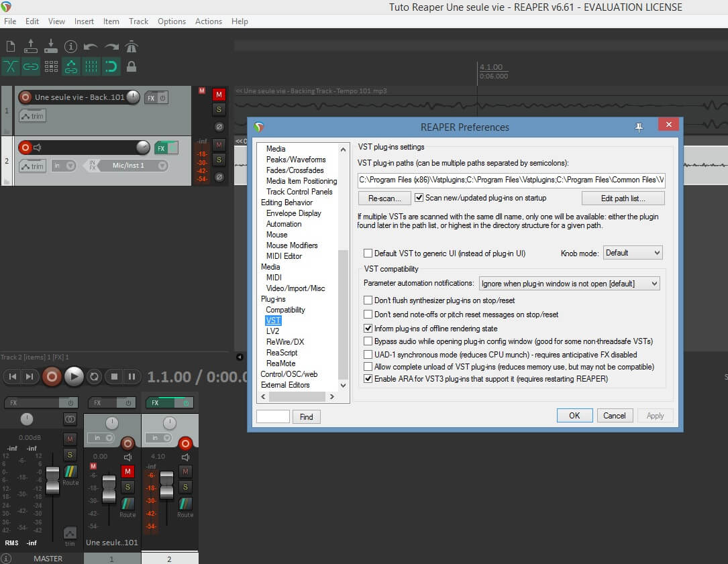Click the New Project toolbar icon
The width and height of the screenshot is (728, 564).
click(x=10, y=46)
